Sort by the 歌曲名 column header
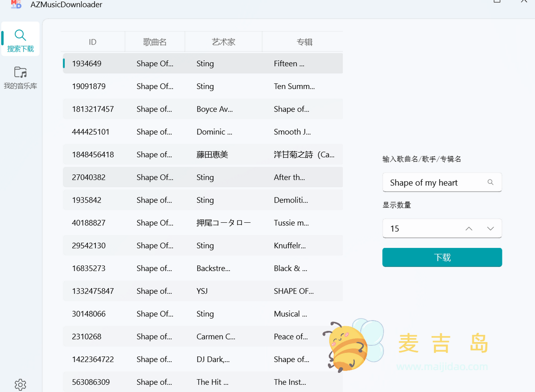 coord(155,42)
